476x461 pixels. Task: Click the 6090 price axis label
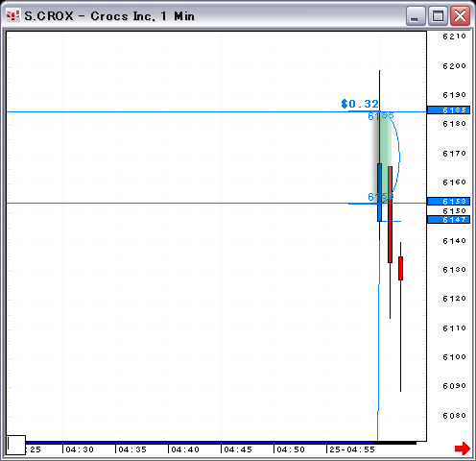[x=454, y=386]
